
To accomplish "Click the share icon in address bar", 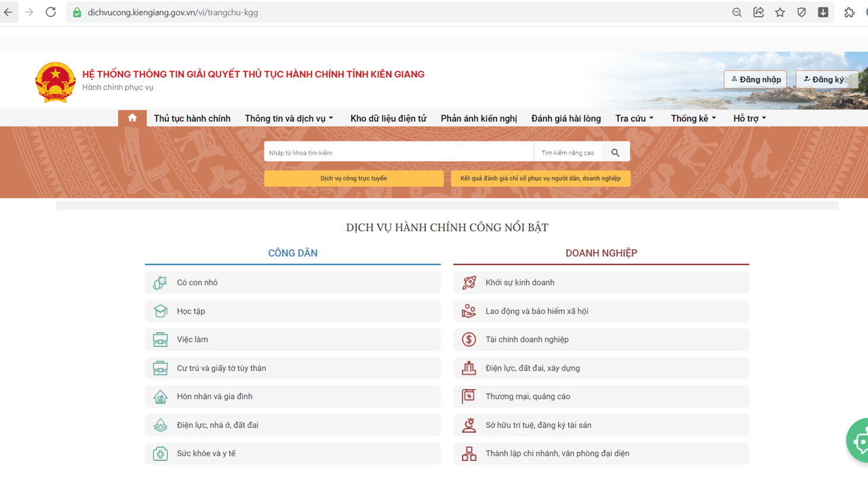I will click(x=758, y=12).
